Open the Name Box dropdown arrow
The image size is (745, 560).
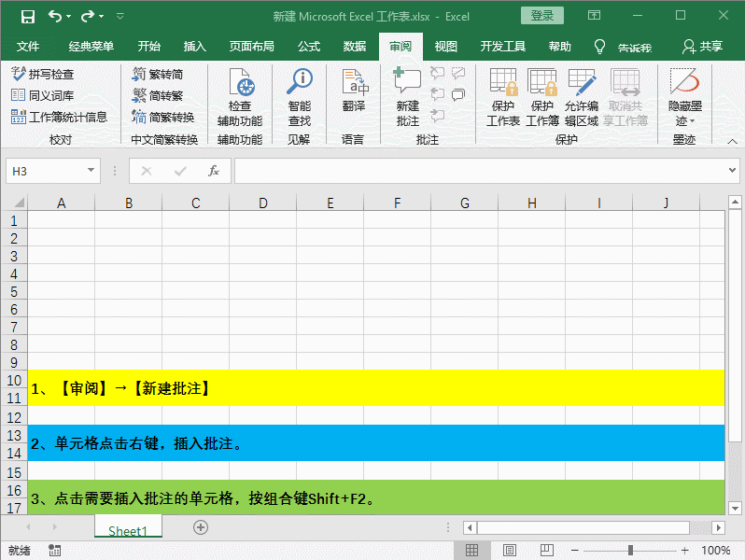click(91, 170)
